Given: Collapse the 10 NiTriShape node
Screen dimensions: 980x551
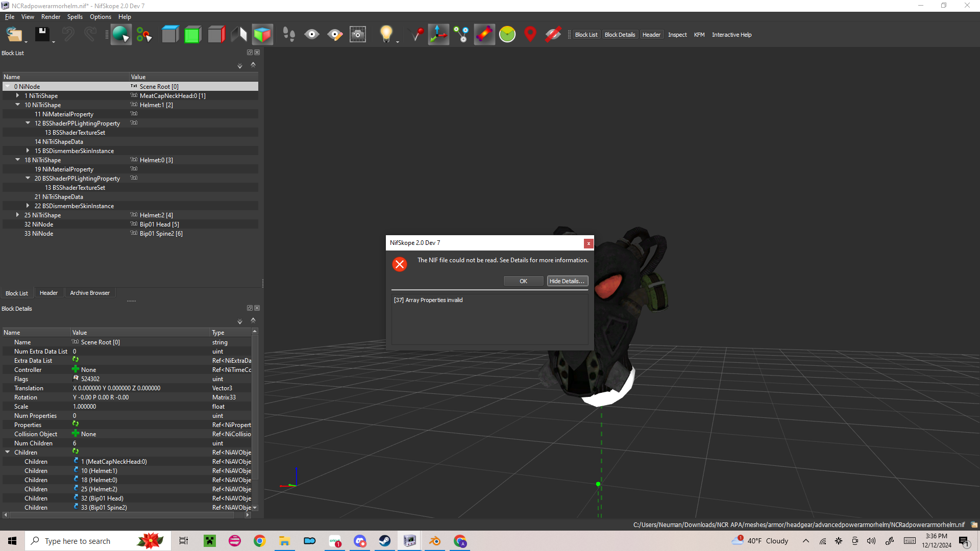Looking at the screenshot, I should point(18,105).
